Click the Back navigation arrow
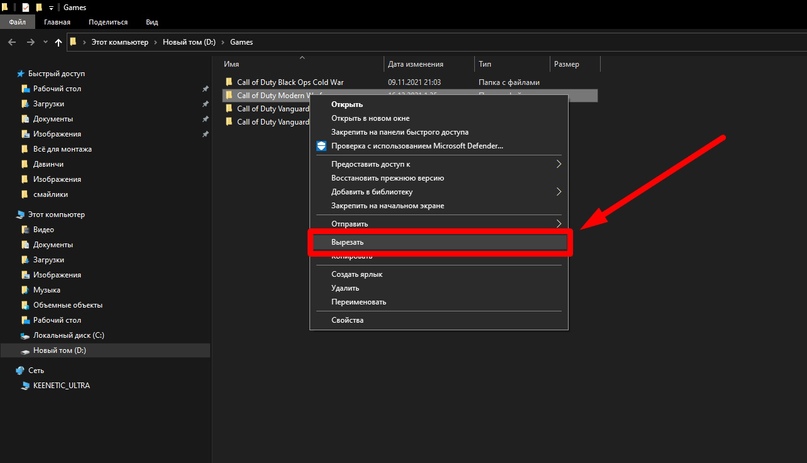 coord(11,42)
